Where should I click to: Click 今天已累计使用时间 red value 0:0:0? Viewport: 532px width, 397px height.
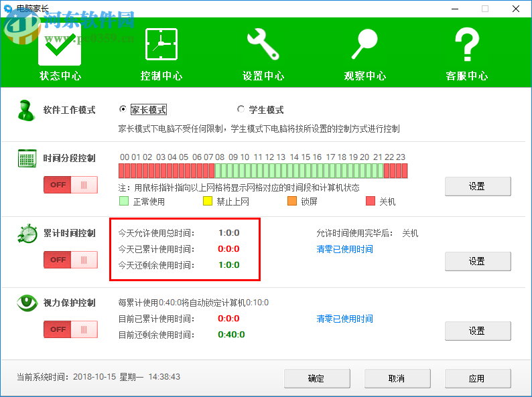coord(228,249)
